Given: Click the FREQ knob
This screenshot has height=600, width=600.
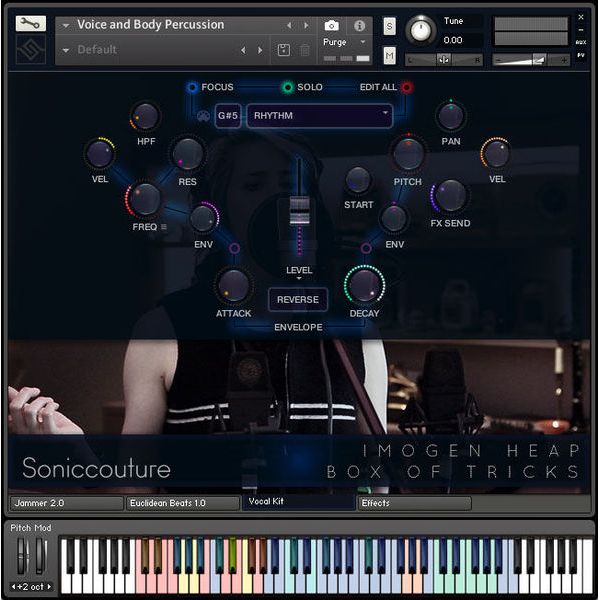Looking at the screenshot, I should pyautogui.click(x=145, y=199).
